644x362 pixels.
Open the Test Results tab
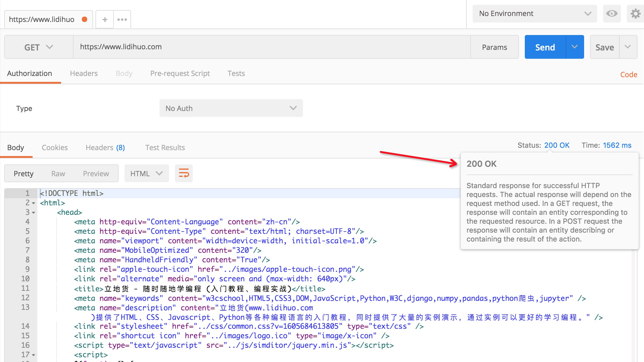click(x=165, y=147)
